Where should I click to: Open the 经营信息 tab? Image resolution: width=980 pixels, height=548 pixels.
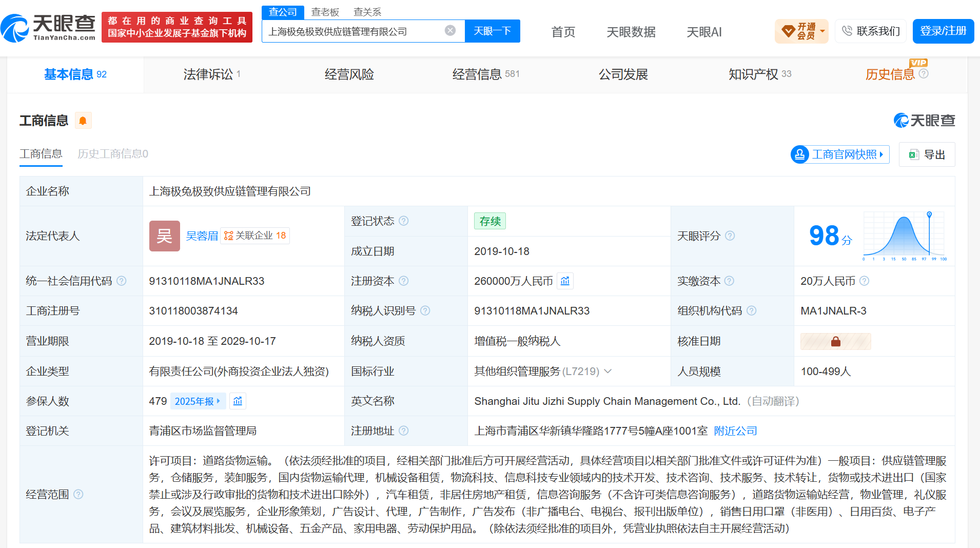[486, 74]
